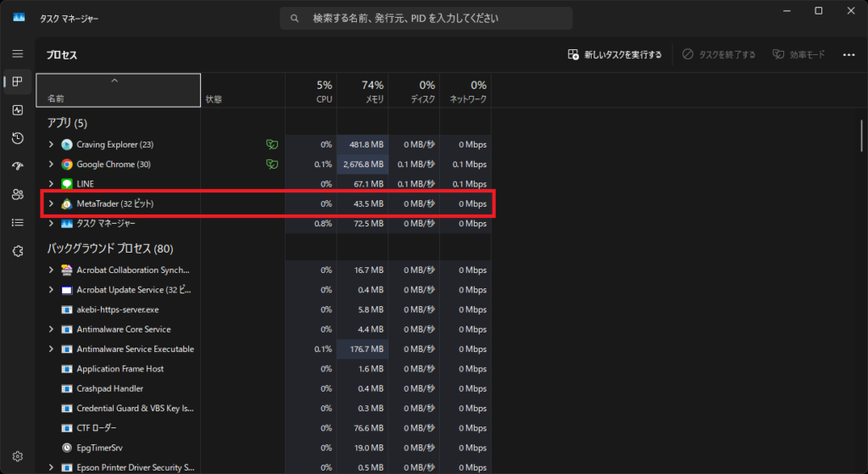Open the Startup apps sidebar icon
Viewport: 868px width, 474px height.
tap(18, 166)
